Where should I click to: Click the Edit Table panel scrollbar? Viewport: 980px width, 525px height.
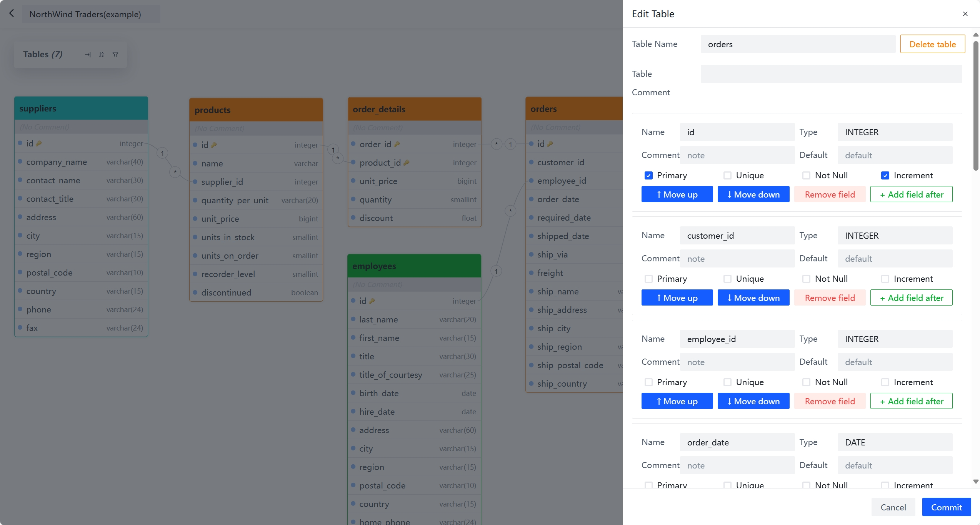[x=976, y=106]
